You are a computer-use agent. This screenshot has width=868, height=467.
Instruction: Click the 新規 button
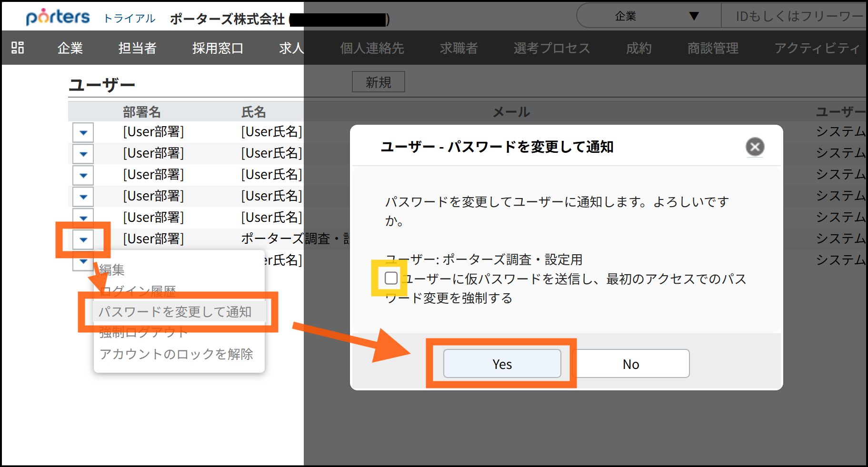(x=379, y=82)
